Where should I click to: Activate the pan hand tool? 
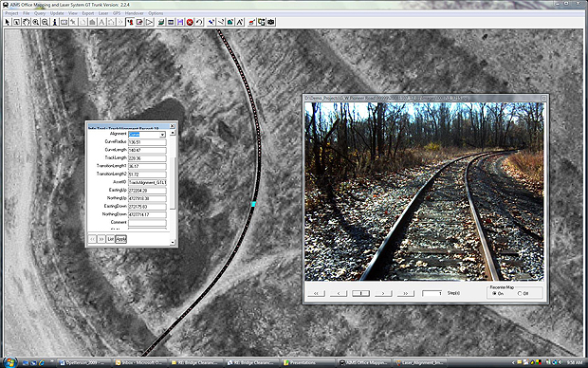(26, 22)
